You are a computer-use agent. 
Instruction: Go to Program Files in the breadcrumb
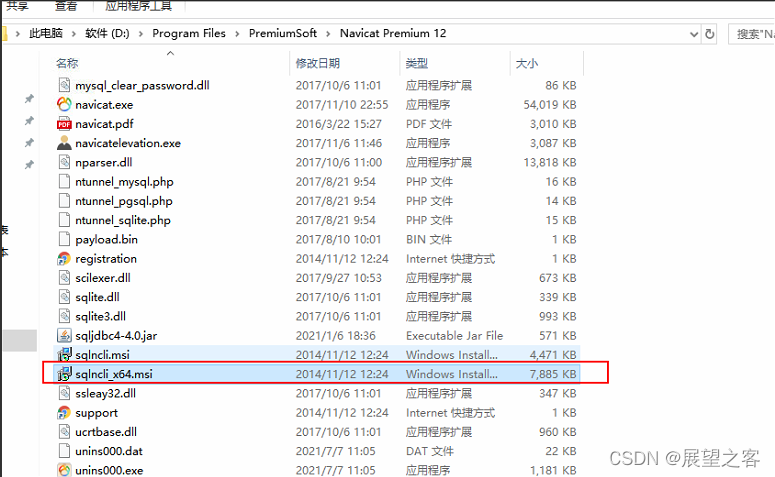tap(189, 34)
